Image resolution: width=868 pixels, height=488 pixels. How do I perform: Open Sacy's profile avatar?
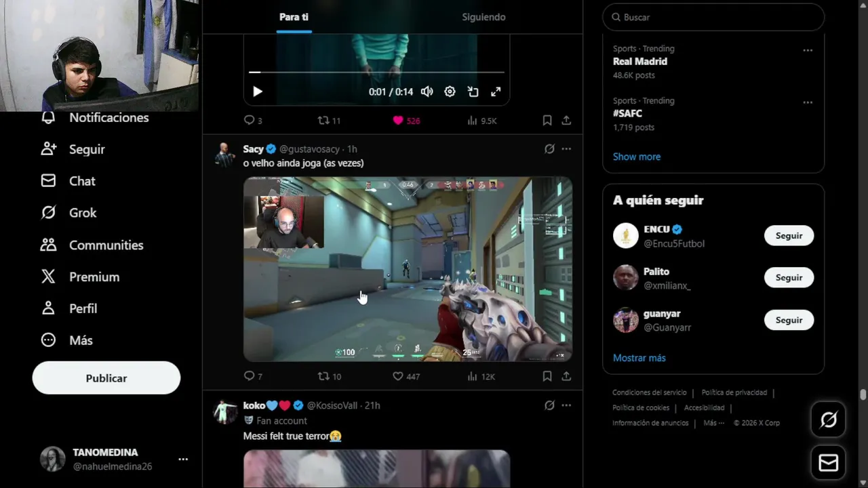(225, 155)
